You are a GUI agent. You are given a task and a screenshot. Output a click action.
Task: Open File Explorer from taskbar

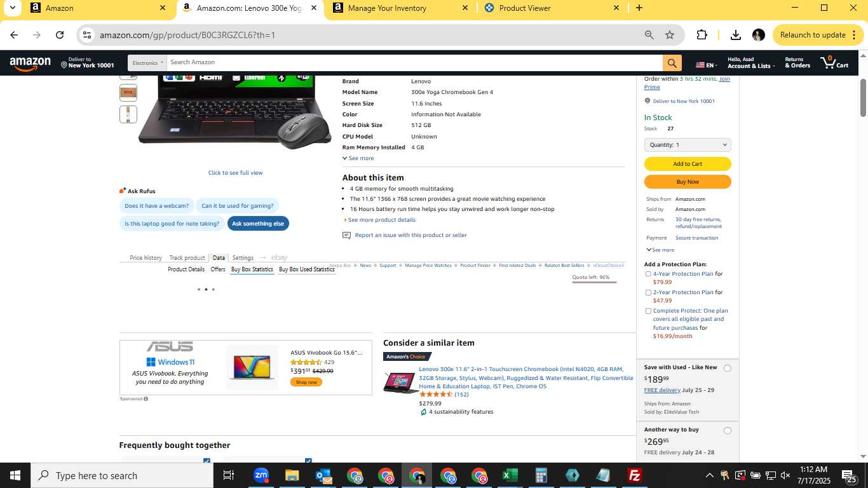[x=292, y=475]
